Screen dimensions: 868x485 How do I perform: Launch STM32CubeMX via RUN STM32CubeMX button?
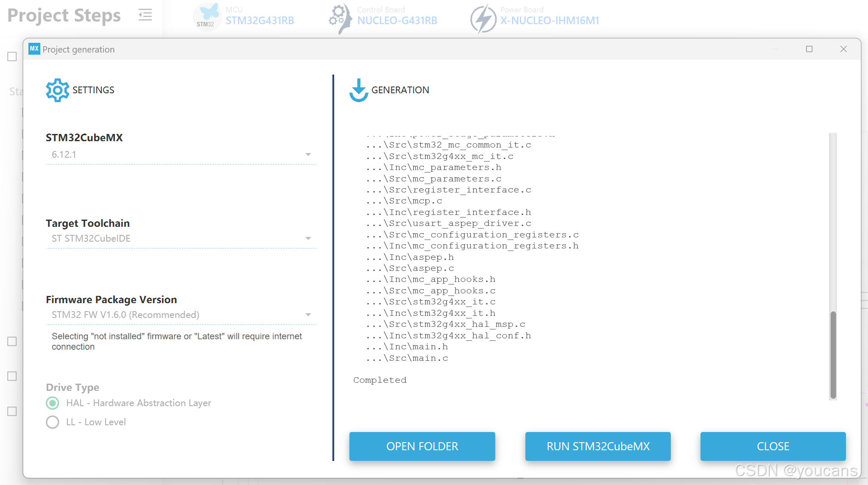pos(597,446)
